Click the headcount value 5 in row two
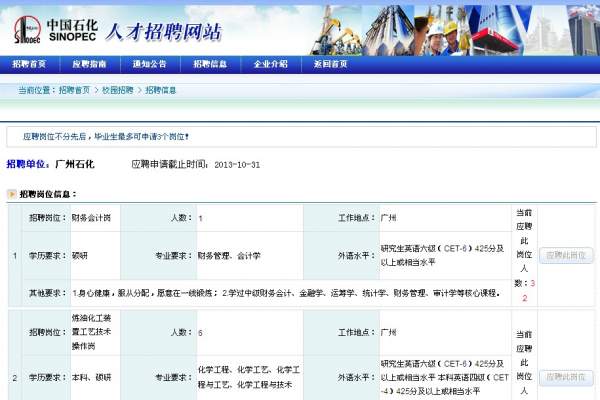This screenshot has height=400, width=600. coord(200,333)
